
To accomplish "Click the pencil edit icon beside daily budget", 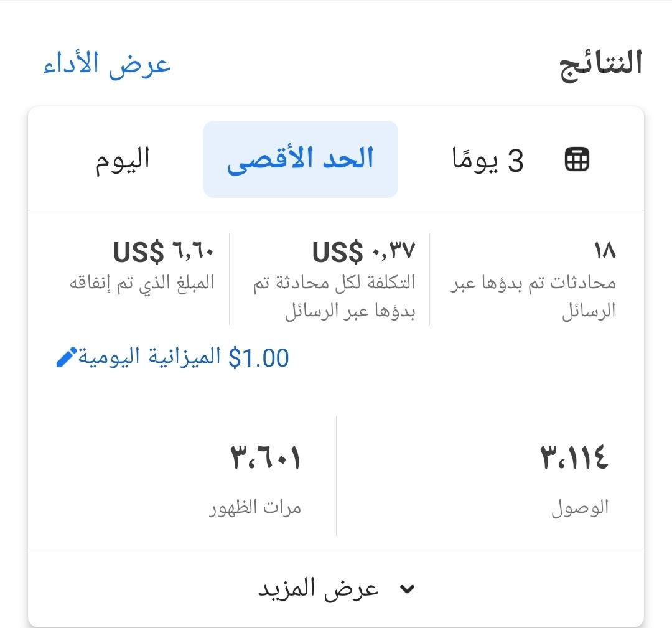I will coord(67,358).
